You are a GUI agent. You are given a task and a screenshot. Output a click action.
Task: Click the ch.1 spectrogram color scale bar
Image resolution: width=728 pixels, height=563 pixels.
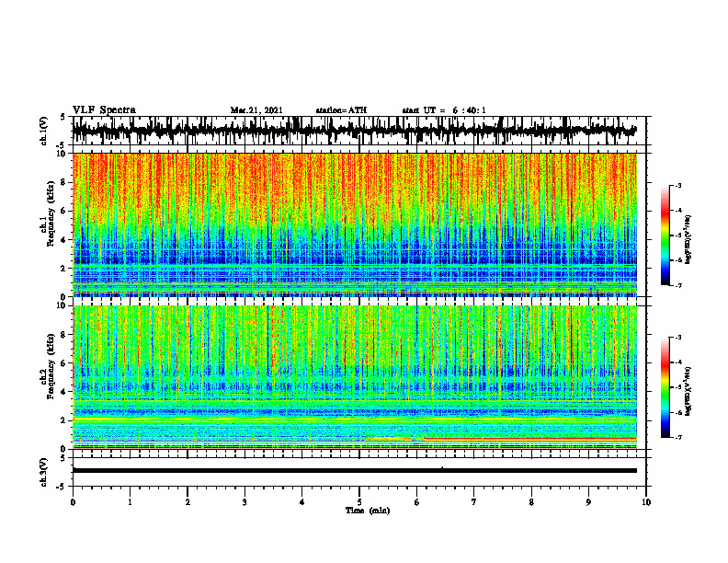coord(665,236)
